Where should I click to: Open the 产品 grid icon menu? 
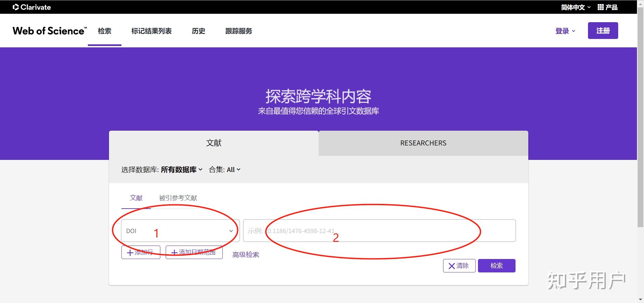point(600,7)
